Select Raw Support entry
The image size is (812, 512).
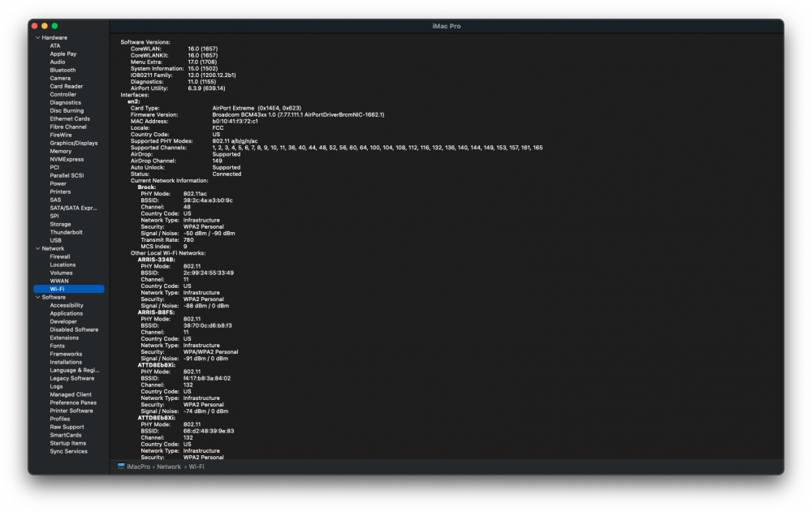(x=67, y=427)
